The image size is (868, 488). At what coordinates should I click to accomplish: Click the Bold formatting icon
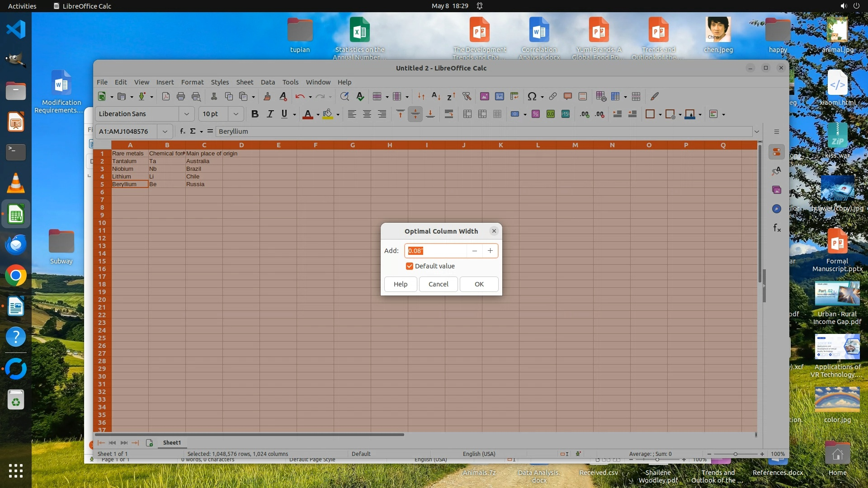(255, 114)
